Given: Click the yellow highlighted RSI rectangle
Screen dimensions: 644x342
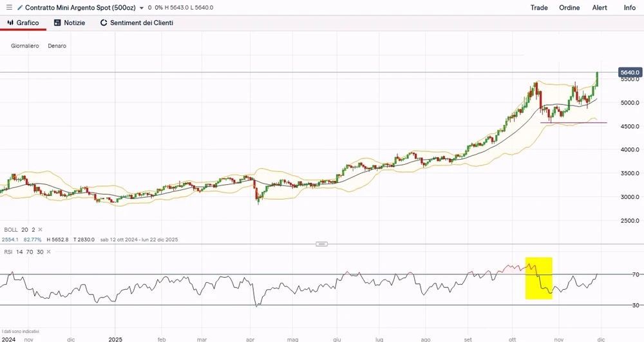Looking at the screenshot, I should pos(539,278).
